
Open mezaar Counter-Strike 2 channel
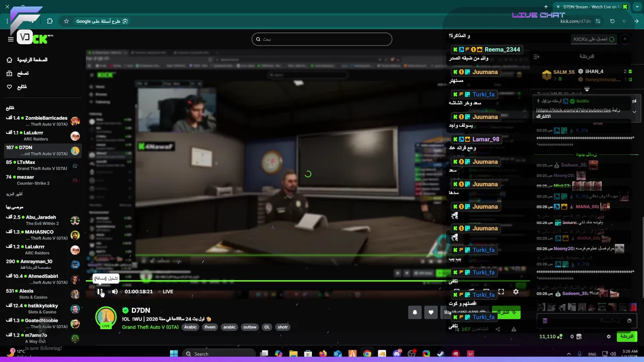click(x=43, y=180)
